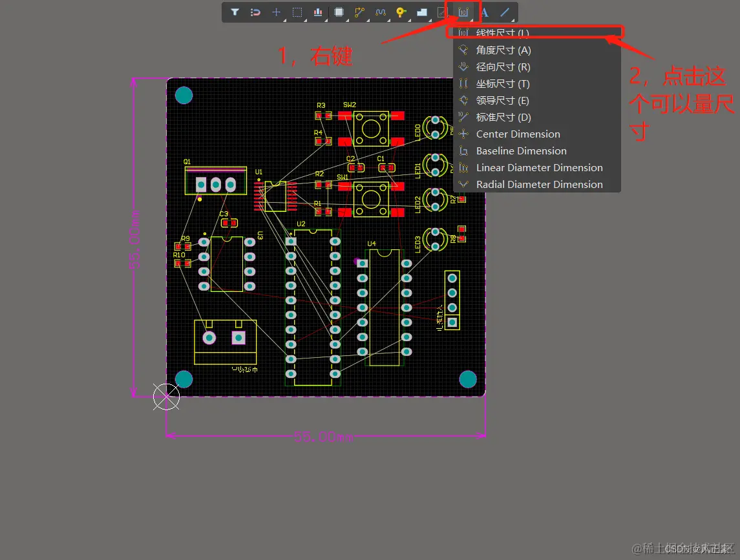Viewport: 740px width, 560px height.
Task: Select the vertical 55.00mm dimension text
Action: [x=136, y=240]
